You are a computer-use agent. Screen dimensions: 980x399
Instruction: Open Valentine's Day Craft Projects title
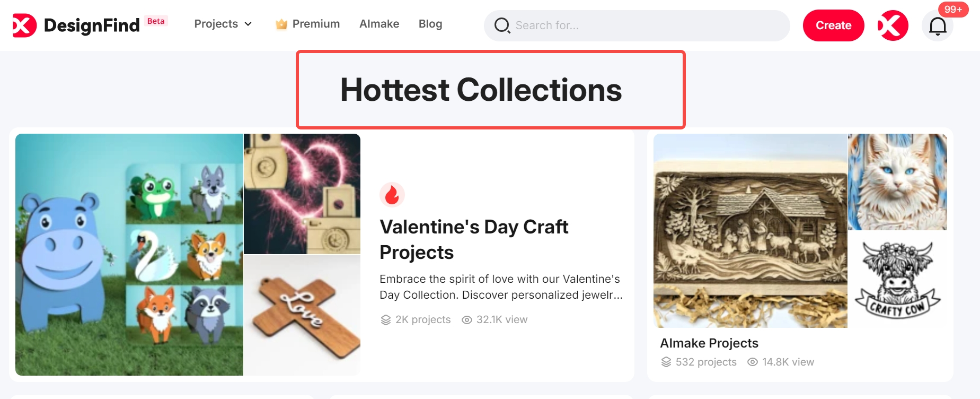pyautogui.click(x=474, y=239)
